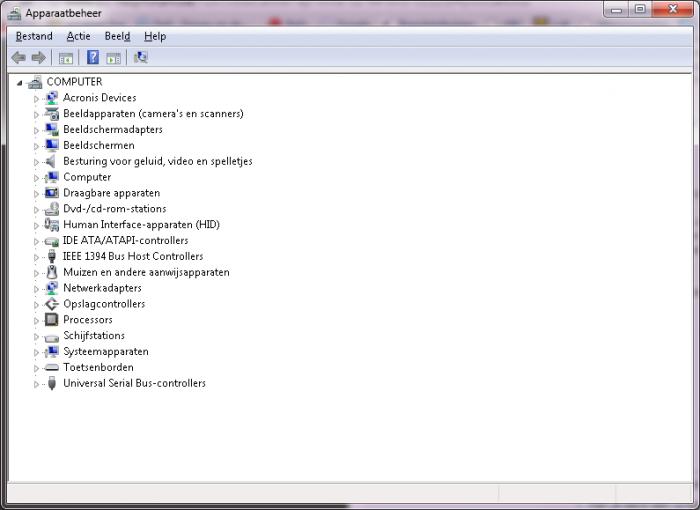This screenshot has height=510, width=700.
Task: Click the Apparaatbeheer title bar icon
Action: (x=14, y=14)
